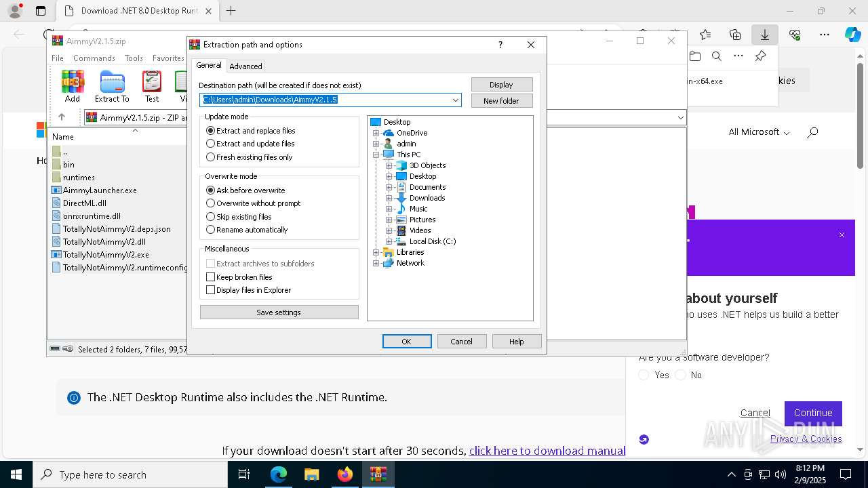Open the question mark help icon in dialog title bar
The height and width of the screenshot is (488, 868).
(x=500, y=45)
